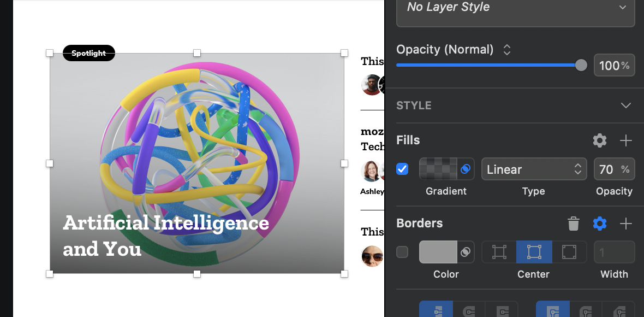Open the Fills settings gear

[x=600, y=140]
